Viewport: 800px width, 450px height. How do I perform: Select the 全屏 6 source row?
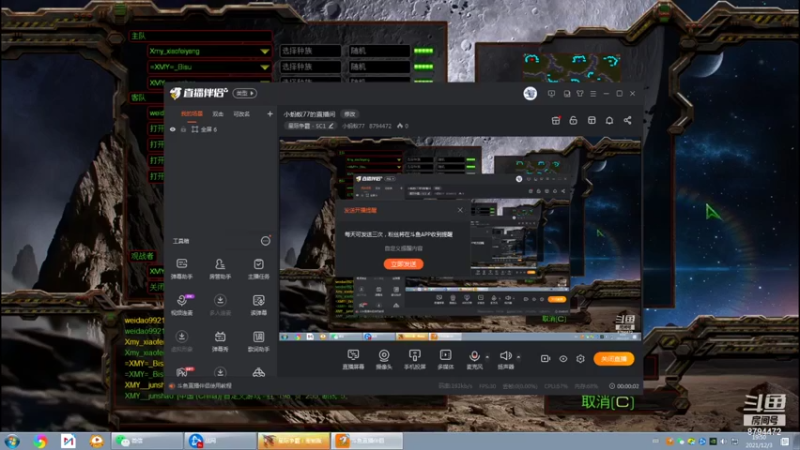221,130
